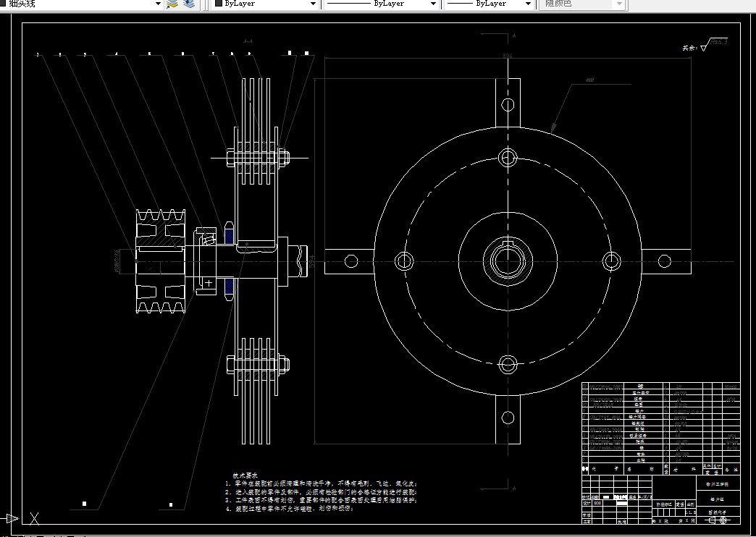Image resolution: width=756 pixels, height=537 pixels.
Task: Click the make object's layer current icon
Action: pyautogui.click(x=172, y=4)
